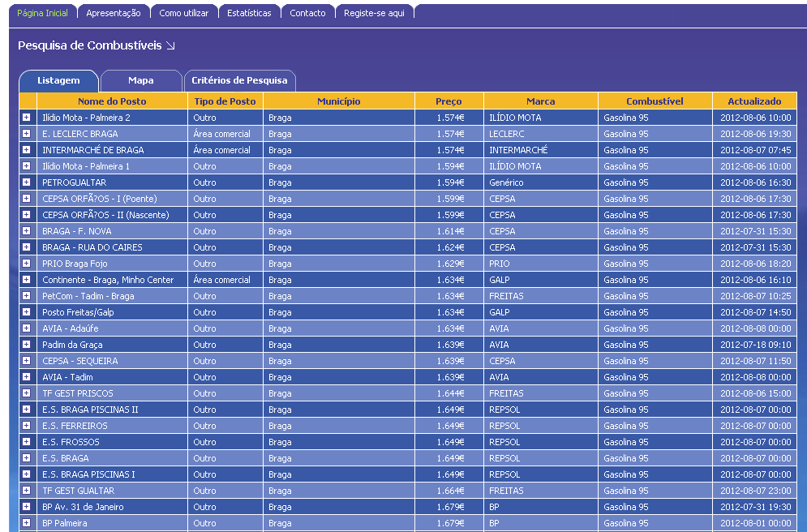
Task: Select the E.S. BRAGA station name
Action: pyautogui.click(x=66, y=458)
